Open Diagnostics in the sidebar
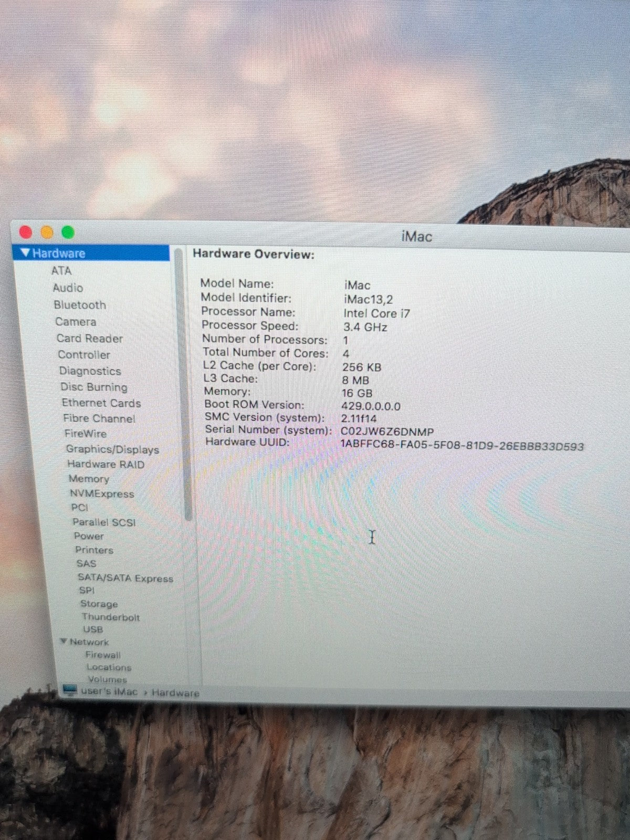Screen dimensions: 630x840 90,371
